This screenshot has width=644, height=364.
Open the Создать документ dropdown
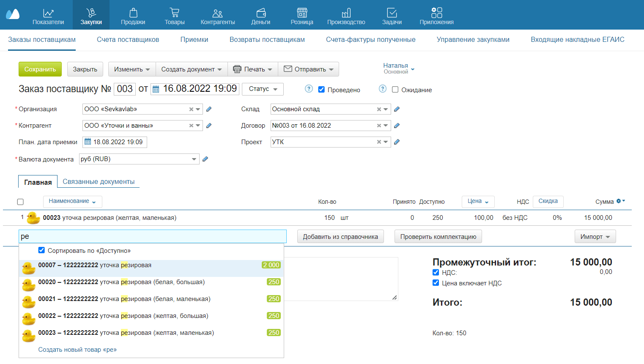[x=192, y=69]
